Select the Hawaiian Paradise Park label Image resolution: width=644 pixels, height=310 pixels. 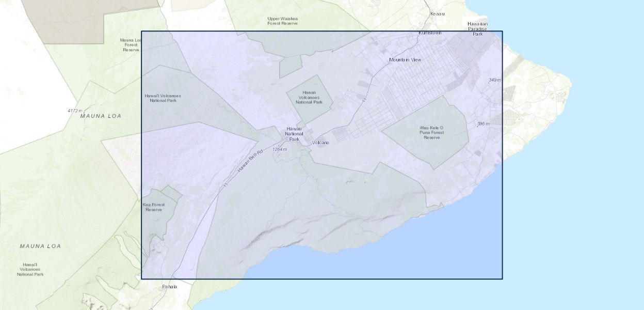[x=477, y=29]
